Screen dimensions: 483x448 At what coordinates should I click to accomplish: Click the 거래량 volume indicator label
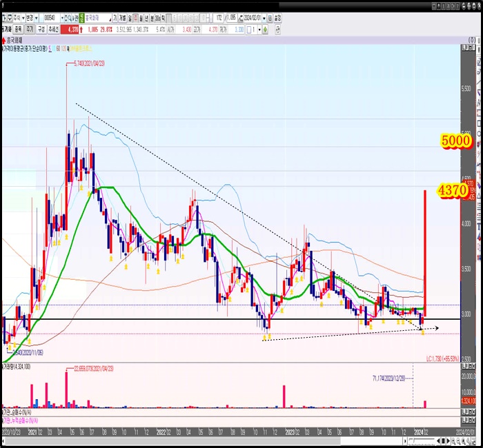(x=17, y=367)
